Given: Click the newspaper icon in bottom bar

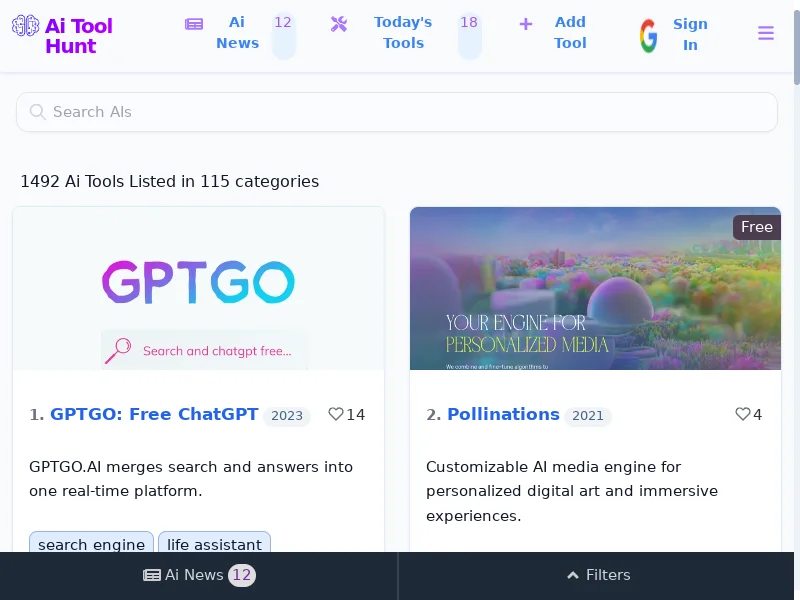Looking at the screenshot, I should click(x=152, y=575).
